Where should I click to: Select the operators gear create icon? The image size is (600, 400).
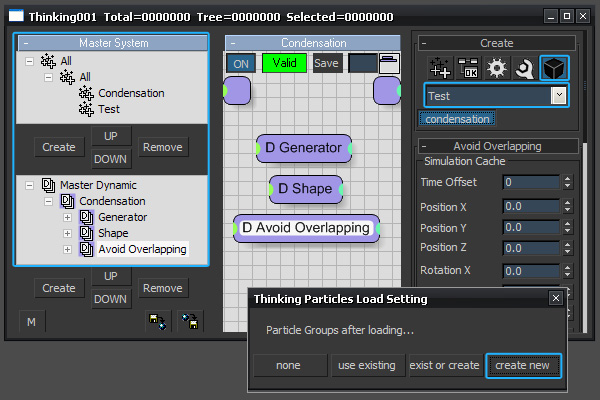pyautogui.click(x=497, y=68)
